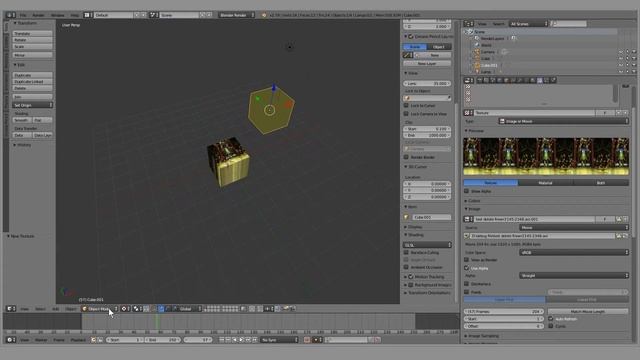640x360 pixels.
Task: Open the Modifiers properties tab icon
Action: 520,80
